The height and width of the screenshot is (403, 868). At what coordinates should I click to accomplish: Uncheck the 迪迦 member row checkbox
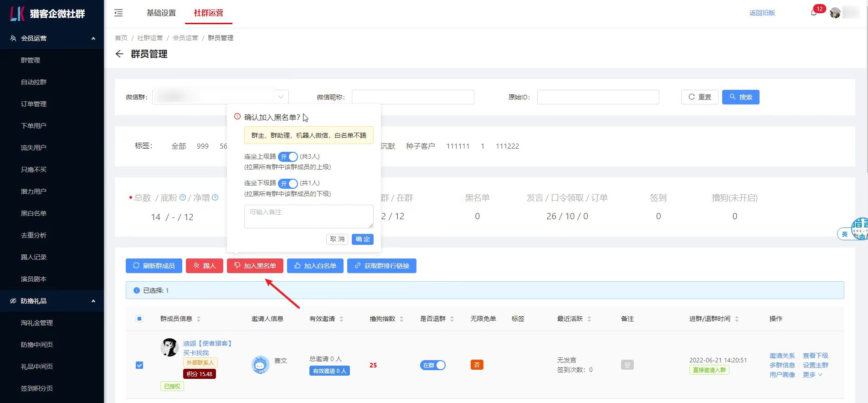(139, 365)
